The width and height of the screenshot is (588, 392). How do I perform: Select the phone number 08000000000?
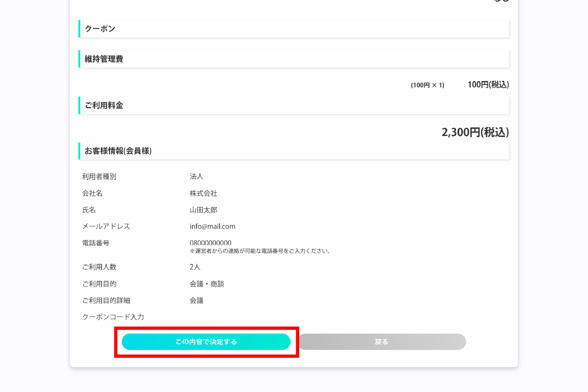(210, 243)
